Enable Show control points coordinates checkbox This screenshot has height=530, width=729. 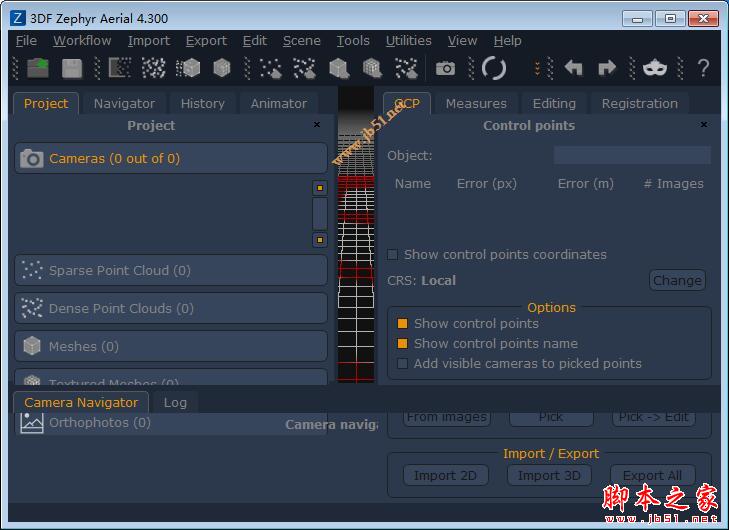pos(393,254)
